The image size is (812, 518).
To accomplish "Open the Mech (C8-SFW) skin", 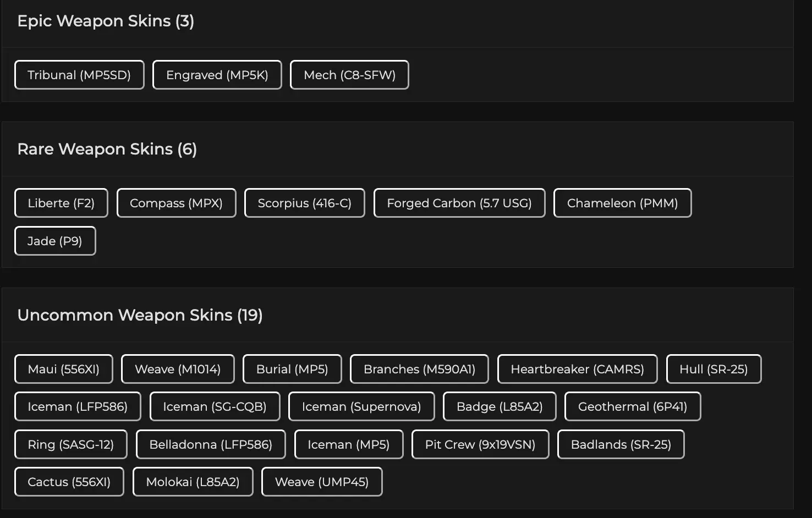I will [349, 75].
